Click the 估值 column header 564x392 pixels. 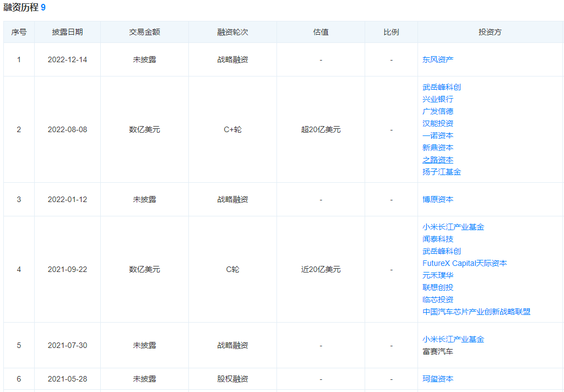tap(321, 32)
